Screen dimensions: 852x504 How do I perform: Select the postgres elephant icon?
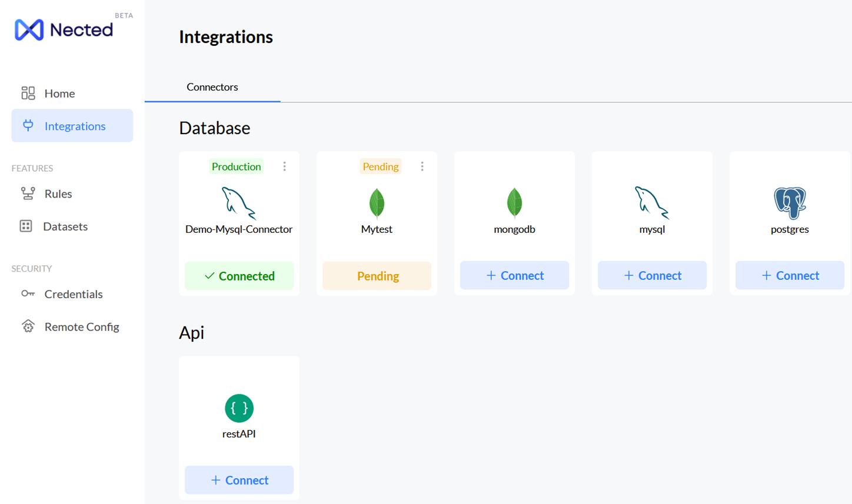(x=789, y=203)
